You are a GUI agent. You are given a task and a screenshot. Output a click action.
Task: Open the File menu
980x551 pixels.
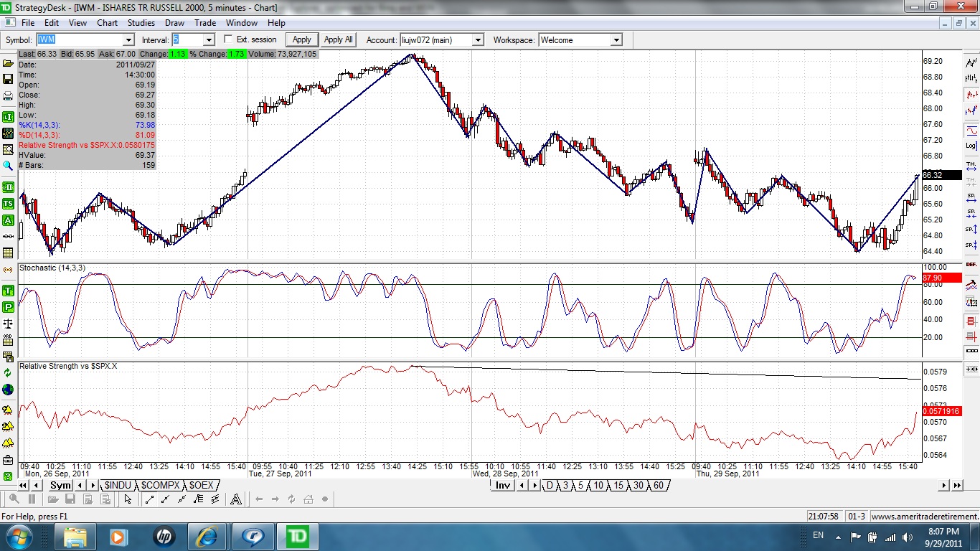[x=28, y=23]
